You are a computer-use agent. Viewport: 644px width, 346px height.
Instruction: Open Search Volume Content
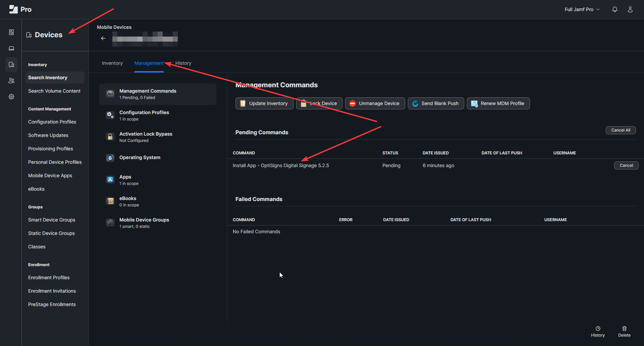pyautogui.click(x=54, y=91)
